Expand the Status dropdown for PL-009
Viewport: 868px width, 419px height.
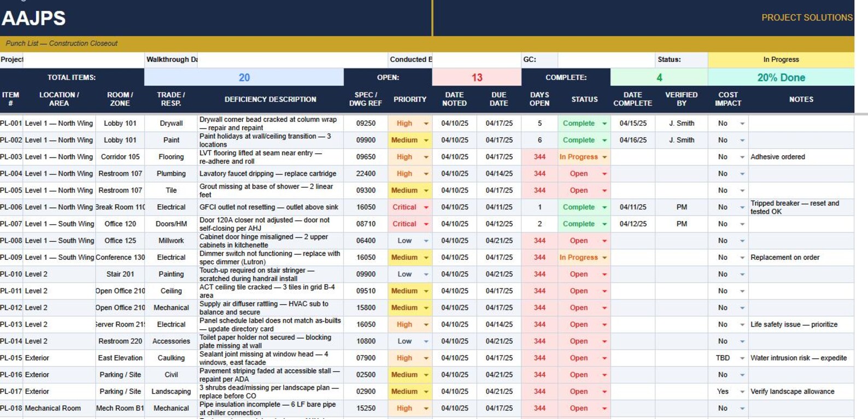605,258
